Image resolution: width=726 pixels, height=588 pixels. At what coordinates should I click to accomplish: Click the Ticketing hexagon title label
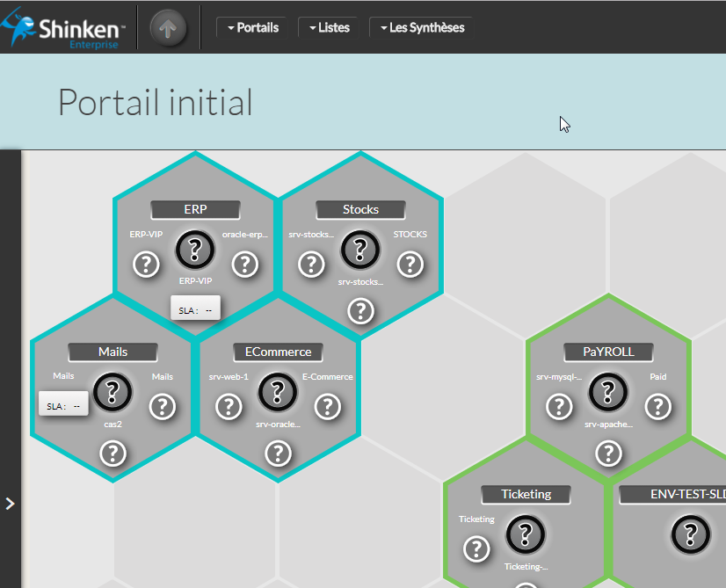(526, 494)
